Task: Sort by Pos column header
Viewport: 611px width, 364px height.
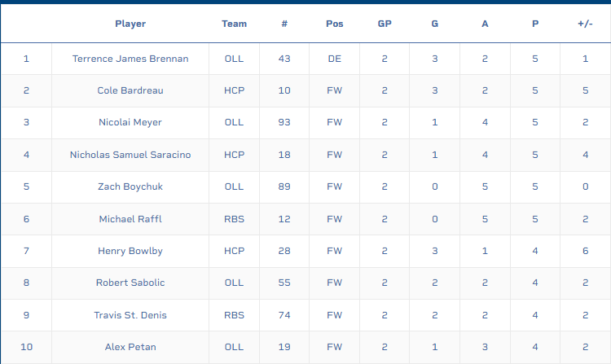Action: click(334, 24)
